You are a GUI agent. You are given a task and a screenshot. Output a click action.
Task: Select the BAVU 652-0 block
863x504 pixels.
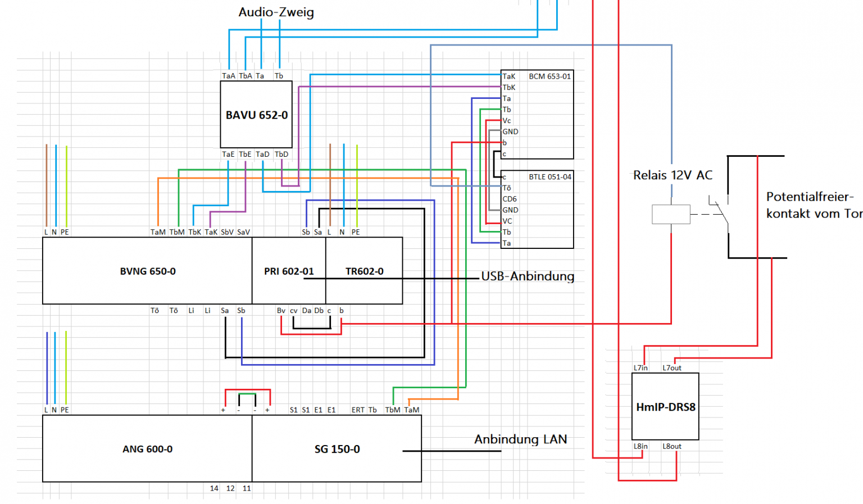point(256,115)
